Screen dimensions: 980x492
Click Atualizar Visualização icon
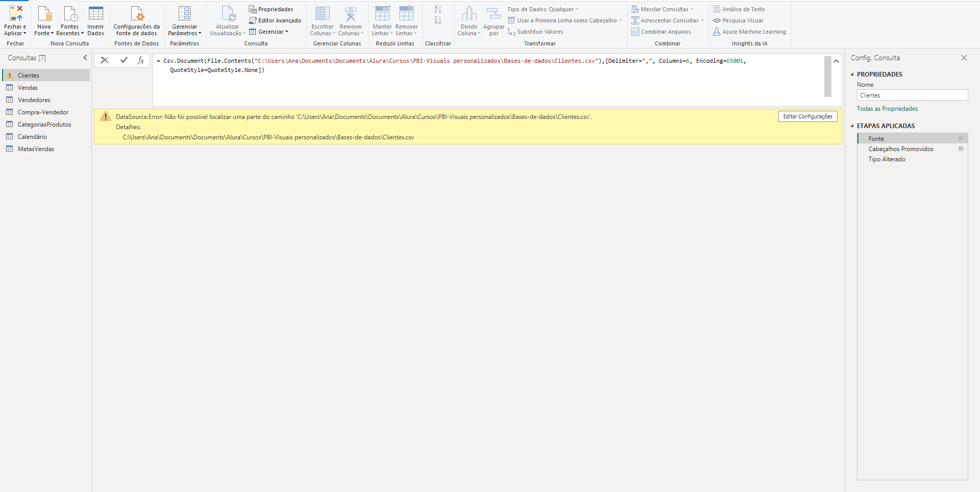(x=228, y=14)
